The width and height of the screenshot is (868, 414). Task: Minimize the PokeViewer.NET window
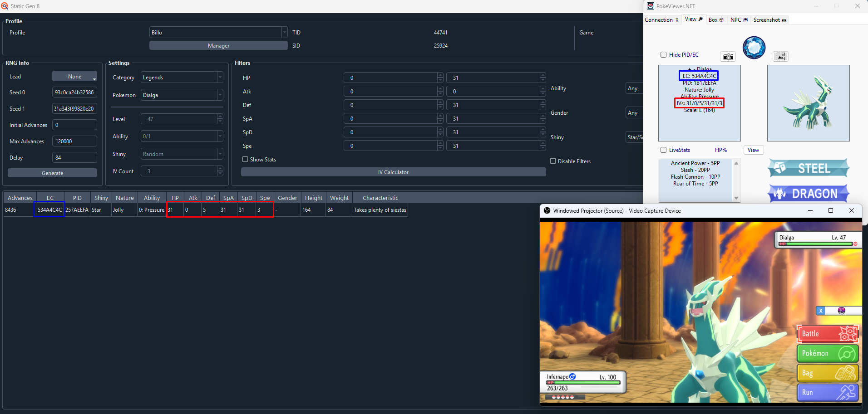[x=816, y=6]
